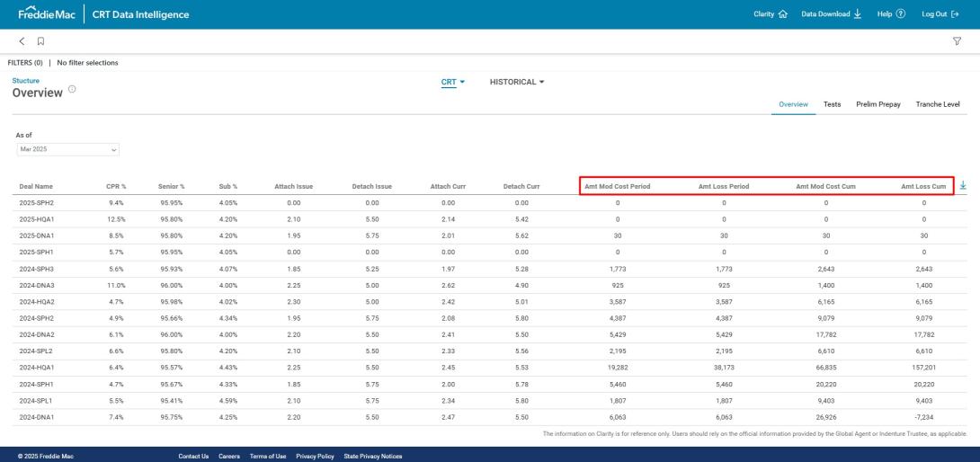Open the Privacy Policy link
The height and width of the screenshot is (462, 980).
click(x=315, y=457)
